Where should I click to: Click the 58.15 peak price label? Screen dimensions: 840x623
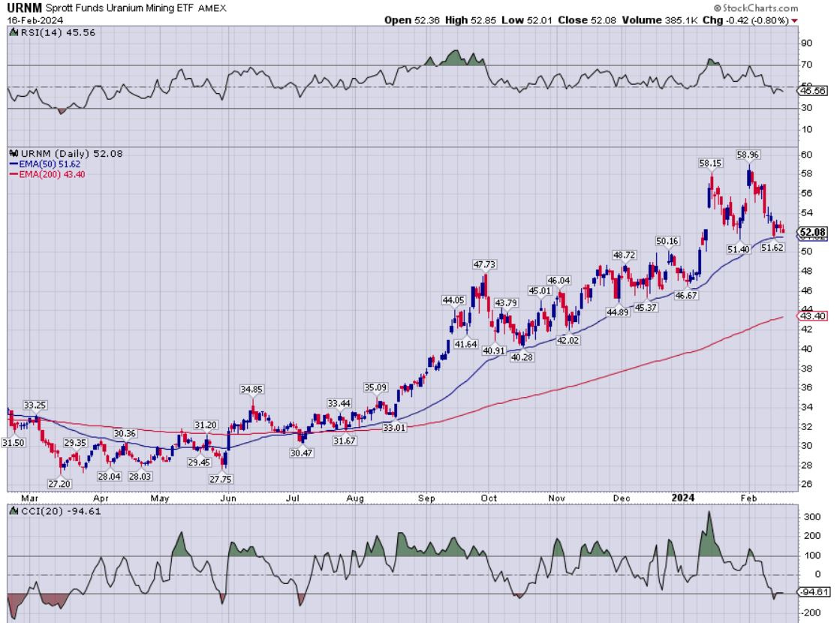pos(710,163)
